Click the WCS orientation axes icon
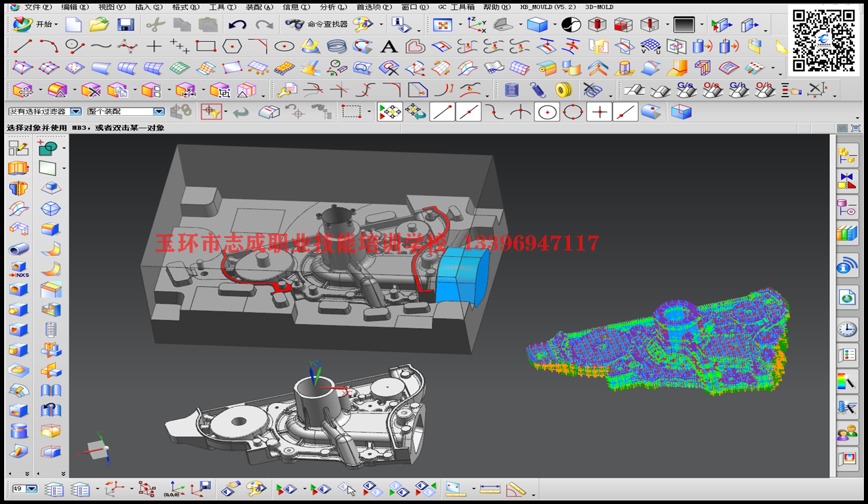The image size is (868, 504). click(x=476, y=24)
